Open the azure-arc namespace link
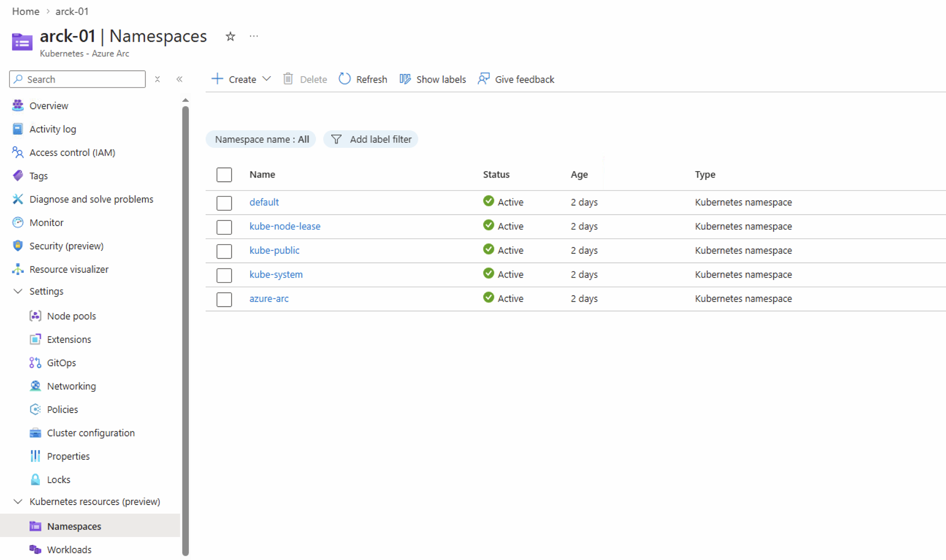The height and width of the screenshot is (560, 946). pos(269,298)
